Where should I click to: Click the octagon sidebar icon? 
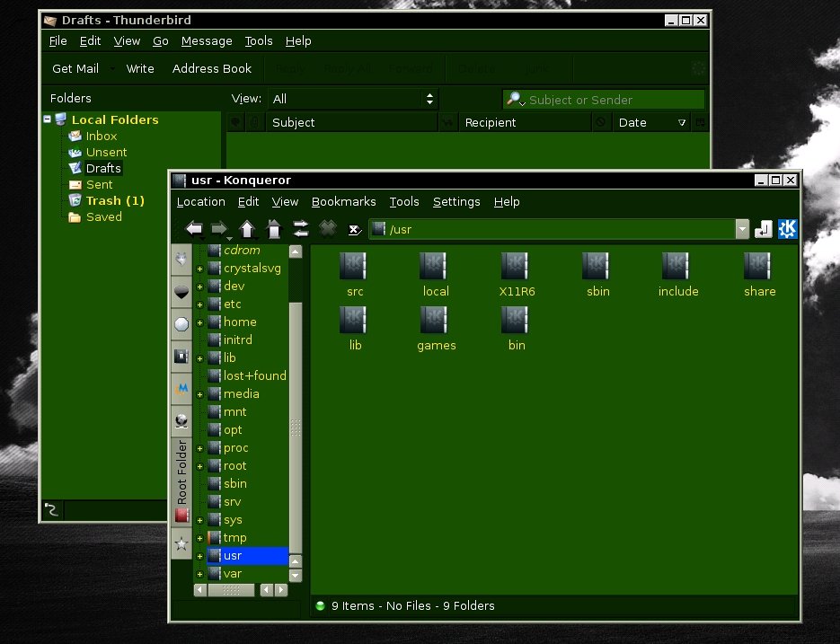point(181,324)
